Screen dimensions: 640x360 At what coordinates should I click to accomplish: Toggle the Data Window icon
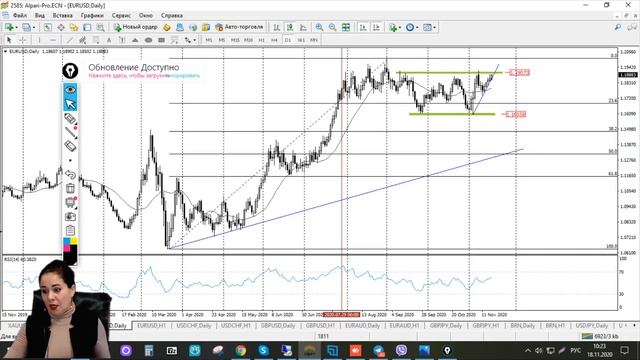(61, 27)
